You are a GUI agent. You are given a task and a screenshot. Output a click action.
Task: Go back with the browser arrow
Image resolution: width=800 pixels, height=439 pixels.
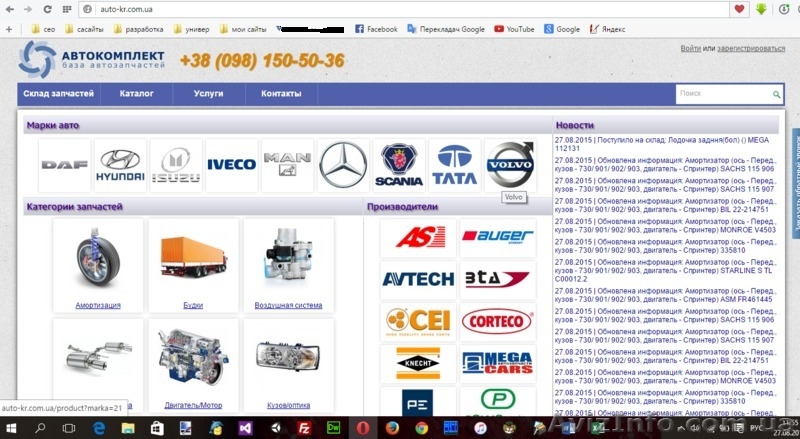(x=9, y=9)
